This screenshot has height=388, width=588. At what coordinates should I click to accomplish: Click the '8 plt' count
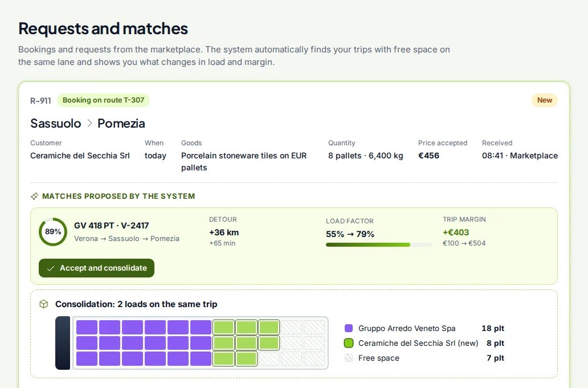(x=495, y=343)
